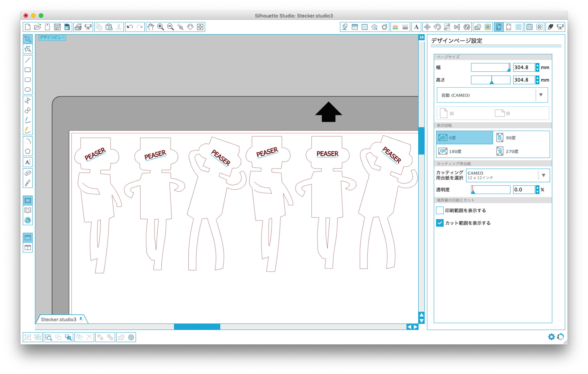Screen dimensions: 588x374
Task: Select the Text tool in left toolbar
Action: 28,162
